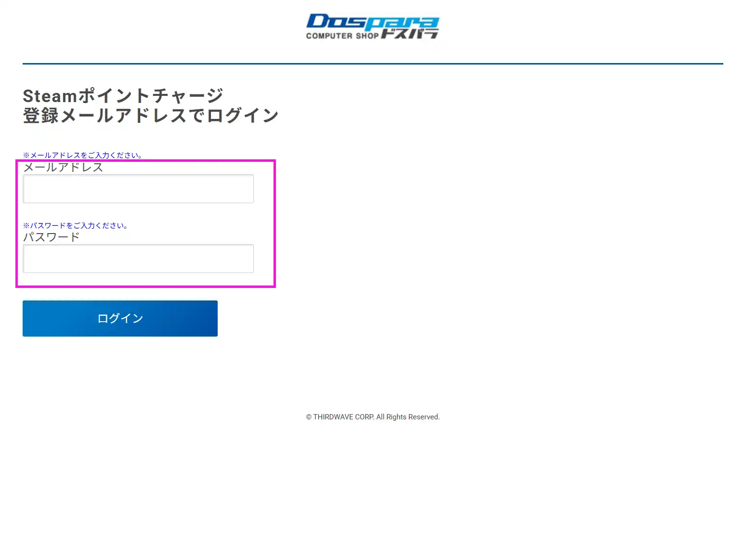This screenshot has width=744, height=560.
Task: Click the Dospara logo at top
Action: coord(372,26)
